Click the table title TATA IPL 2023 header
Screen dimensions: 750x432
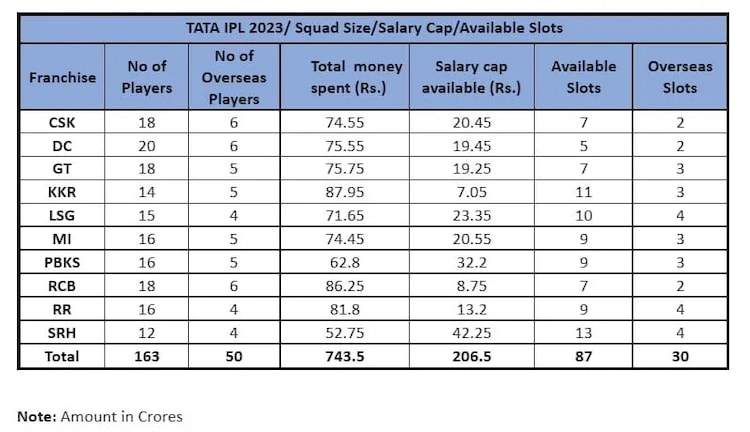coord(374,27)
